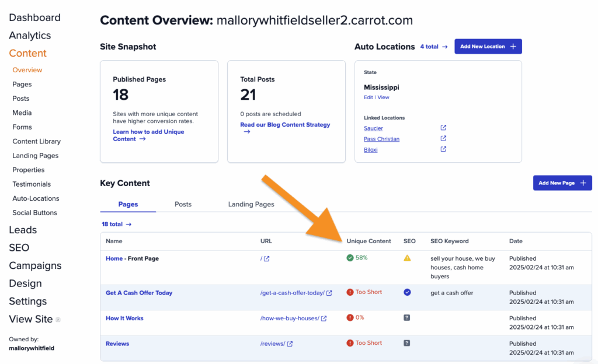This screenshot has height=364, width=598.
Task: Click Add New Location button
Action: [488, 47]
